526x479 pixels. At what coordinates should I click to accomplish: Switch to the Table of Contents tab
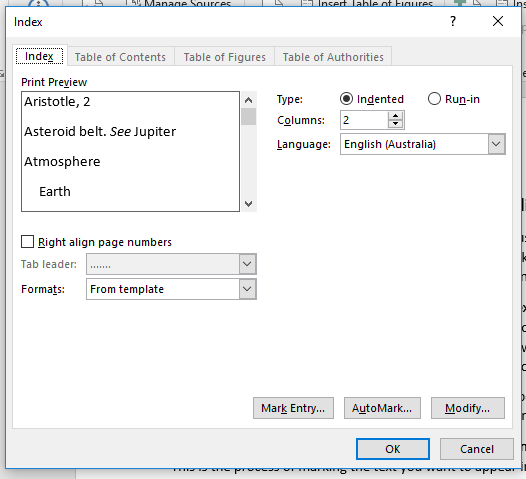pos(120,57)
